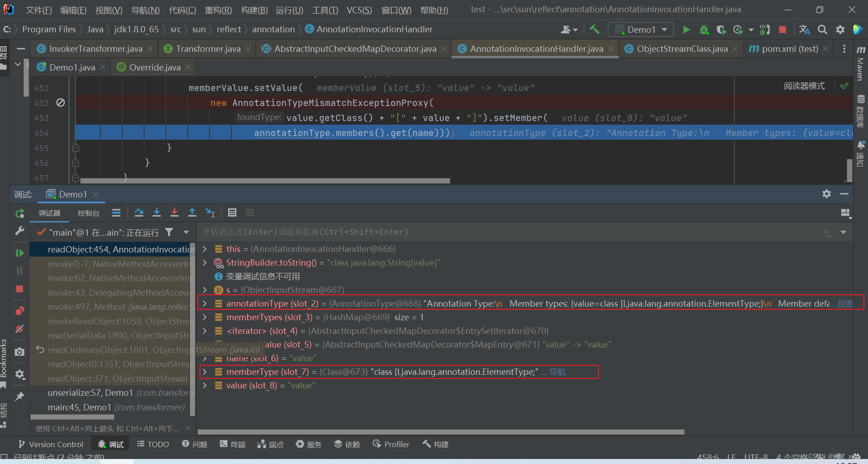Rerun Demo1 debug session icon

tap(20, 213)
